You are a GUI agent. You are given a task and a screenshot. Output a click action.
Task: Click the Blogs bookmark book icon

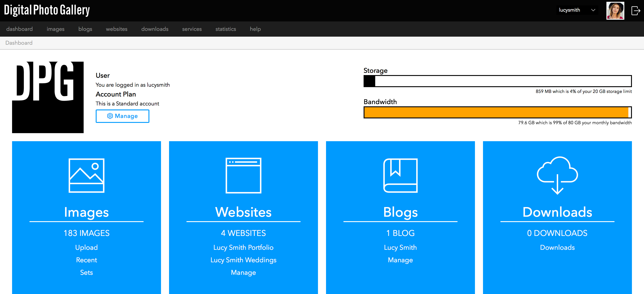400,175
